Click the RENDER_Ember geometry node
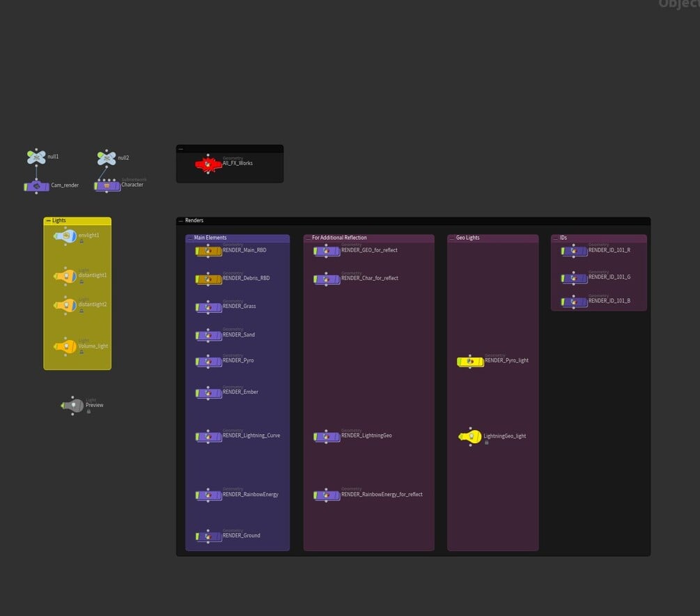Screen dimensions: 700x616 pyautogui.click(x=208, y=393)
